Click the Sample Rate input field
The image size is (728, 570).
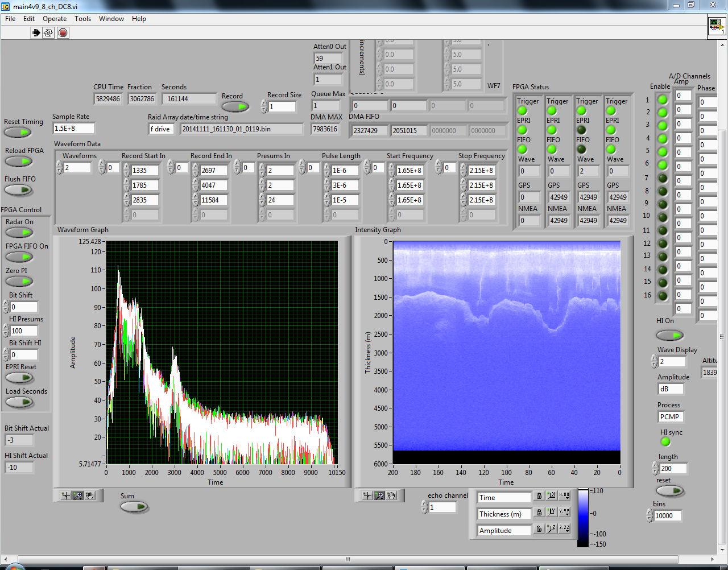73,129
